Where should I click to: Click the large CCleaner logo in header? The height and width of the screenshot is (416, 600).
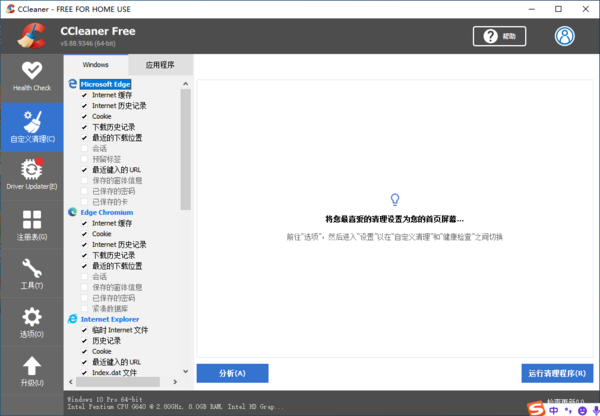point(32,36)
